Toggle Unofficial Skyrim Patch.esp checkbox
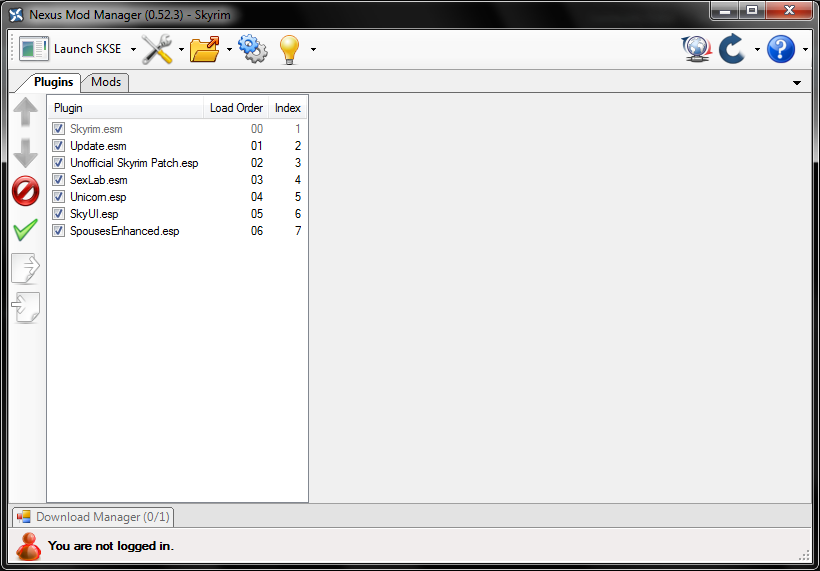 (58, 163)
